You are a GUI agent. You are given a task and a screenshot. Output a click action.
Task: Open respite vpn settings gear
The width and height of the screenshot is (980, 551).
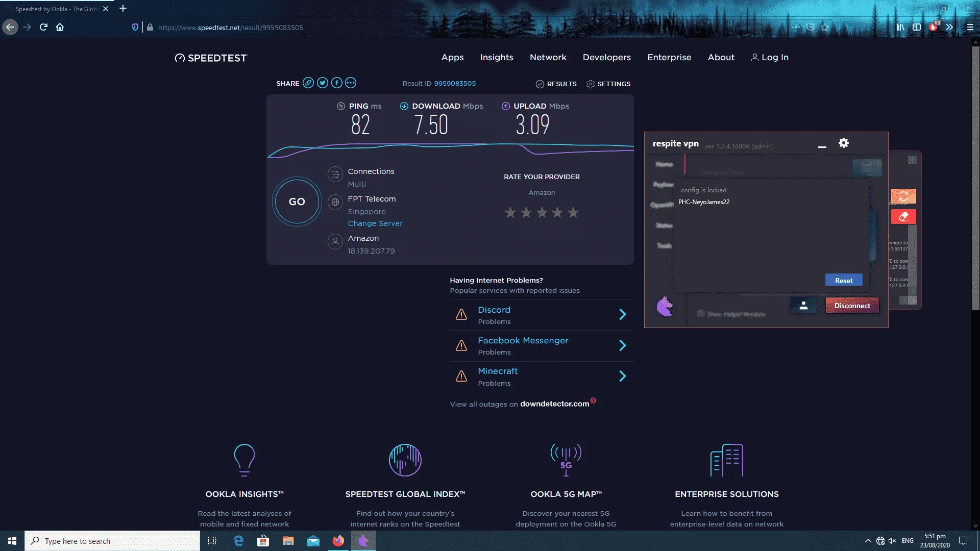coord(844,143)
